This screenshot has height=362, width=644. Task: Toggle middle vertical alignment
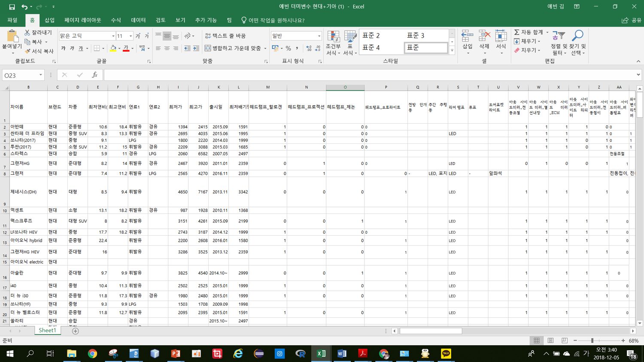pyautogui.click(x=167, y=36)
